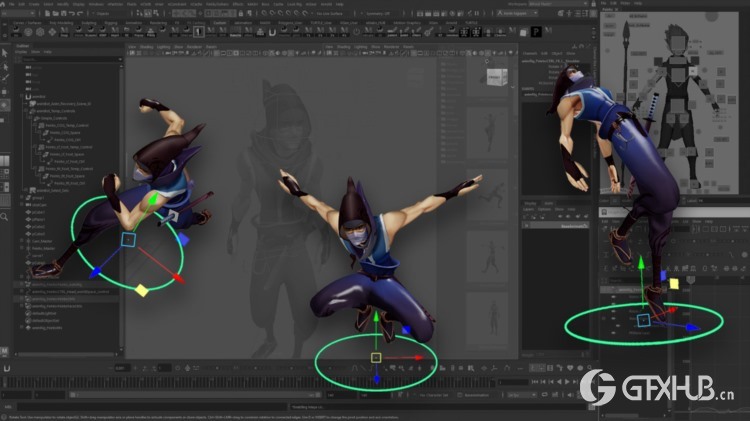Click the white cube shelf icon
Screen dimensions: 750x421
coord(523,33)
